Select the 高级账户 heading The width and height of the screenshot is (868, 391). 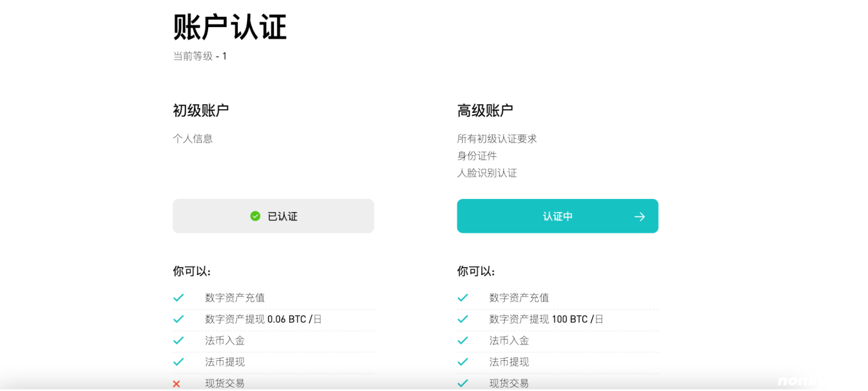tap(485, 110)
